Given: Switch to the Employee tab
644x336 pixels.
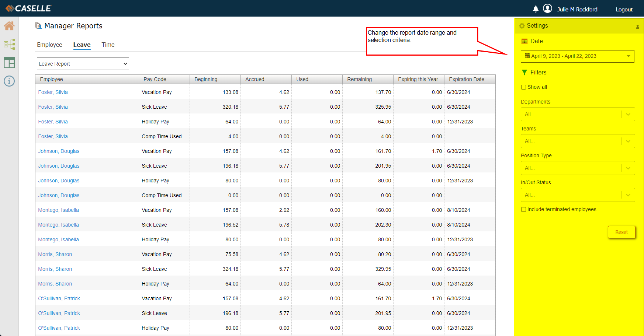Looking at the screenshot, I should click(49, 45).
